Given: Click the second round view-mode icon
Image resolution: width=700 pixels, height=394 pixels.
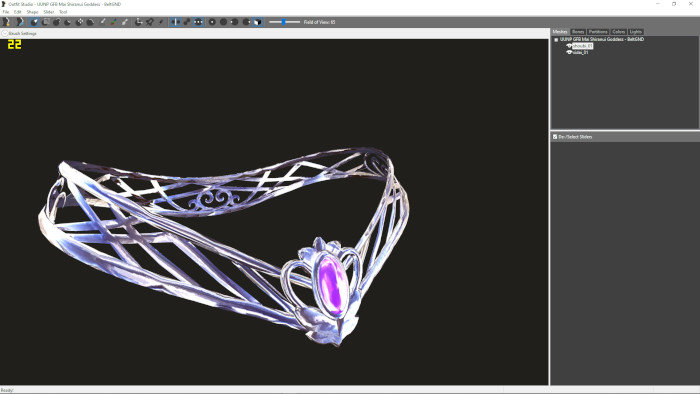Looking at the screenshot, I should pos(223,22).
